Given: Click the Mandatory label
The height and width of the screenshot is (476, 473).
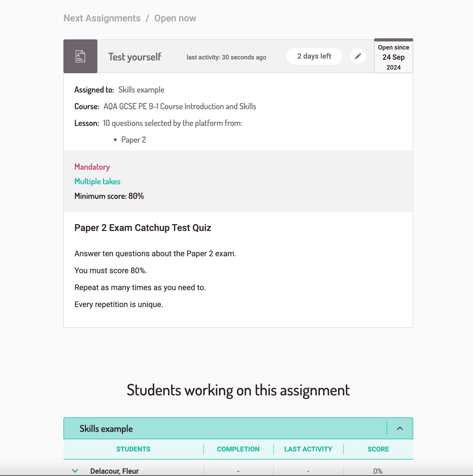Looking at the screenshot, I should [x=92, y=167].
